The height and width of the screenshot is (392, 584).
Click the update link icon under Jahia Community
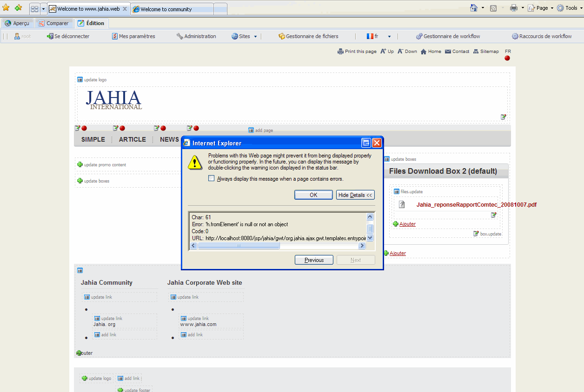pos(87,297)
